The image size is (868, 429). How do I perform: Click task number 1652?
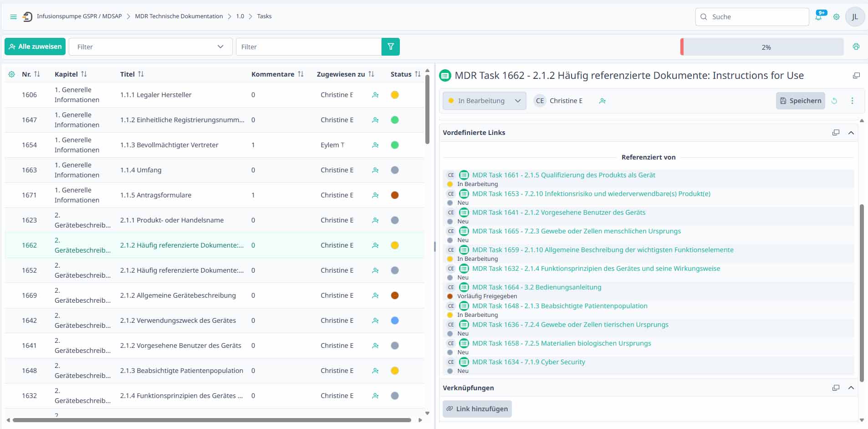(x=29, y=270)
